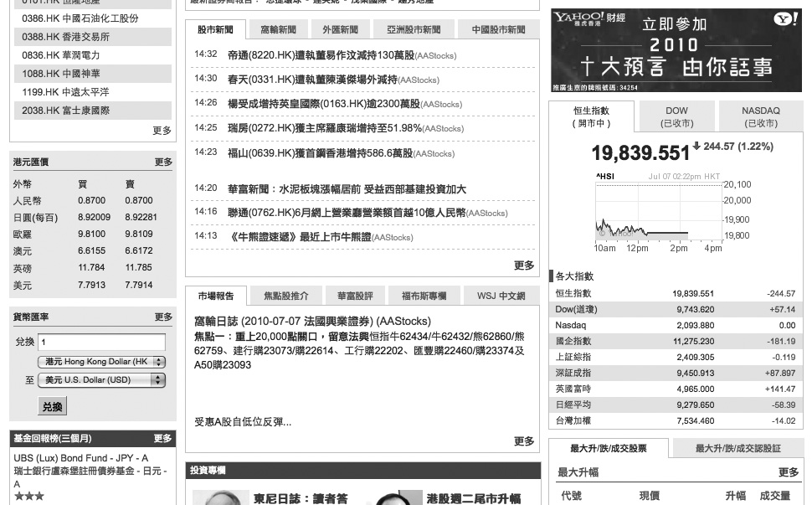
Task: Open the 上証綜指 index row
Action: [x=676, y=358]
